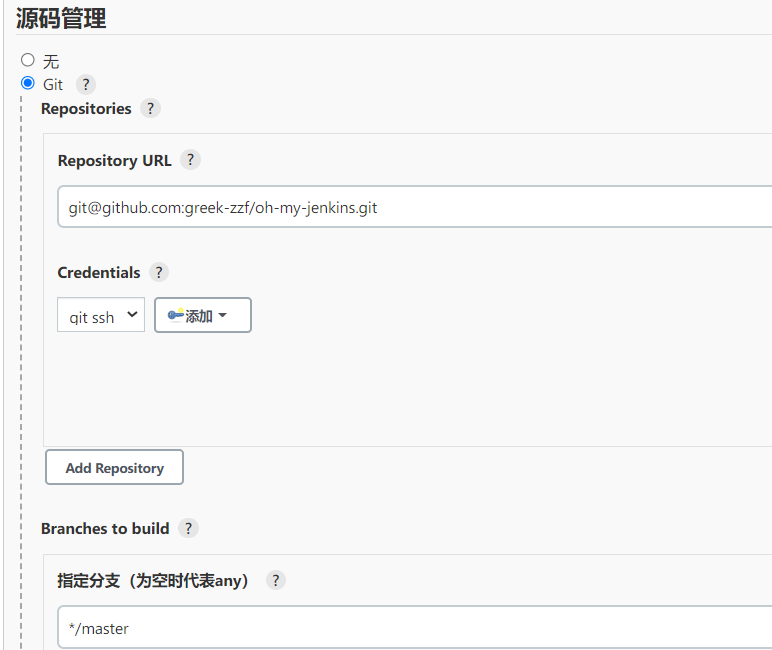Click the 无 option label text
The image size is (772, 650).
pyautogui.click(x=51, y=61)
